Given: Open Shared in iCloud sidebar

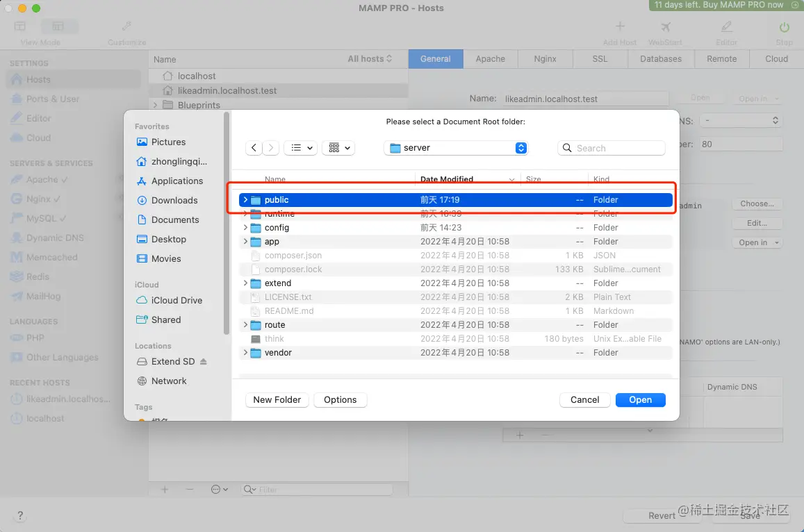Looking at the screenshot, I should click(158, 319).
